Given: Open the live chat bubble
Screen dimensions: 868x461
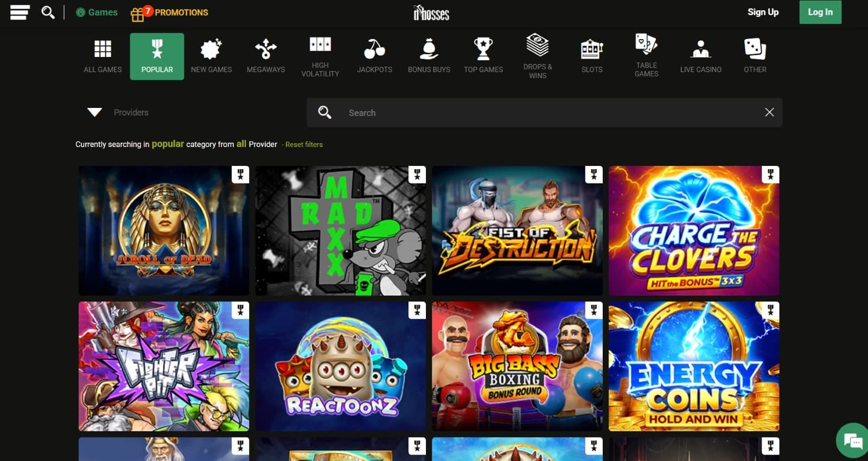Looking at the screenshot, I should click(x=853, y=440).
